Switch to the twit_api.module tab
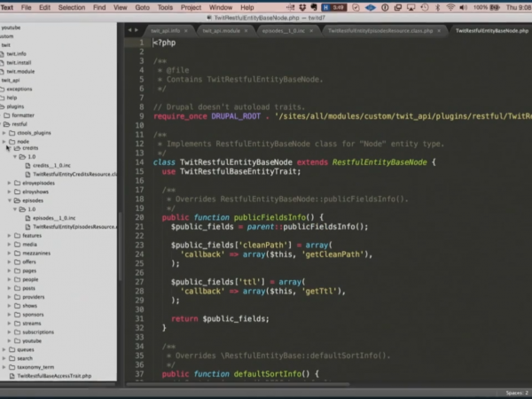This screenshot has width=532, height=399. pos(221,30)
